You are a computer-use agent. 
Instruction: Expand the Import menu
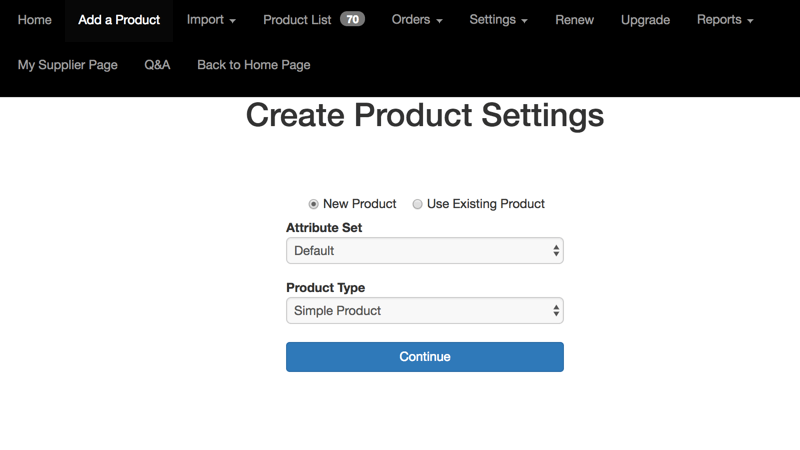coord(211,20)
